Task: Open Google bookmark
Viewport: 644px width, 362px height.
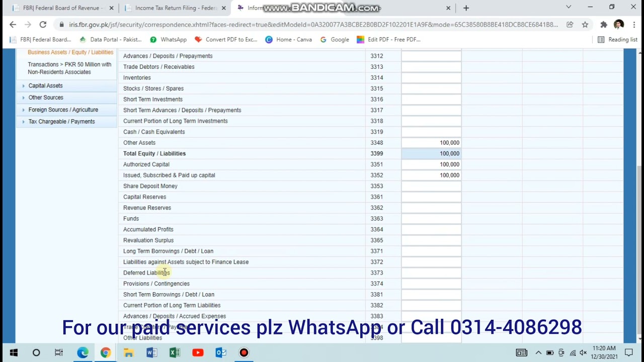Action: 335,39
